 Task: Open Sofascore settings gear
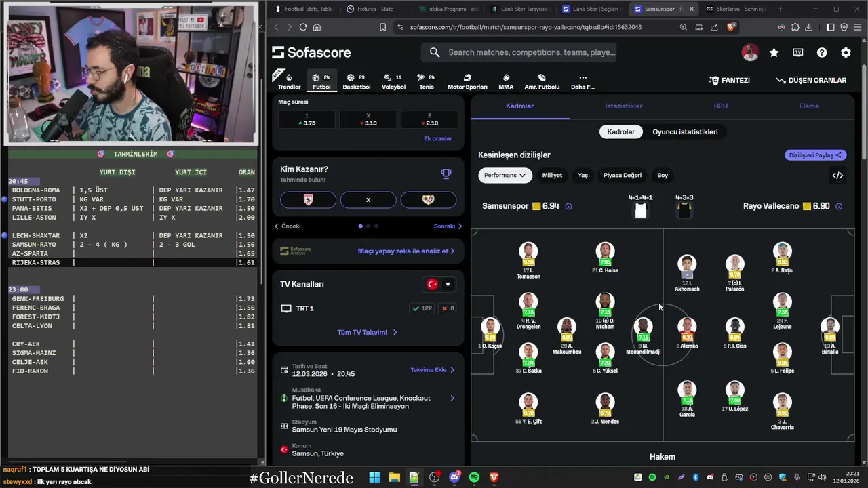click(x=846, y=52)
